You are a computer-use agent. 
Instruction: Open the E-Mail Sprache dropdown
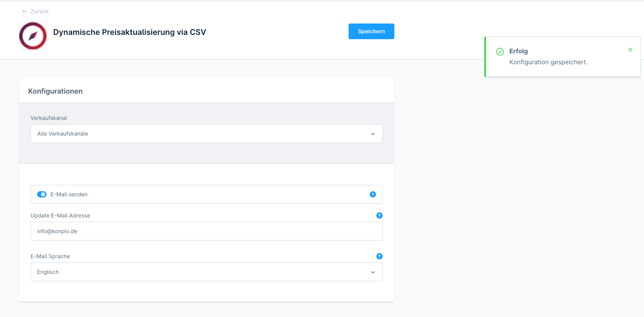(207, 272)
